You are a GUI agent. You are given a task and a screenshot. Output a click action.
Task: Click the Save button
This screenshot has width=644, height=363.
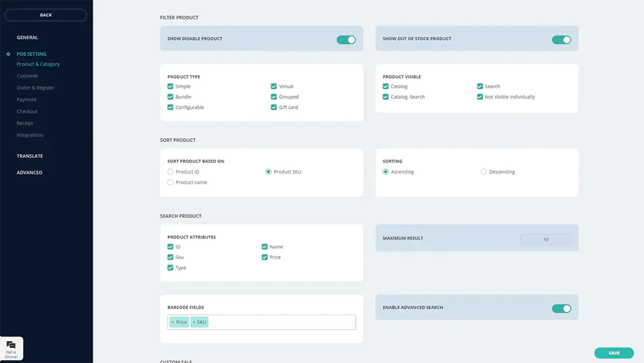pos(614,353)
